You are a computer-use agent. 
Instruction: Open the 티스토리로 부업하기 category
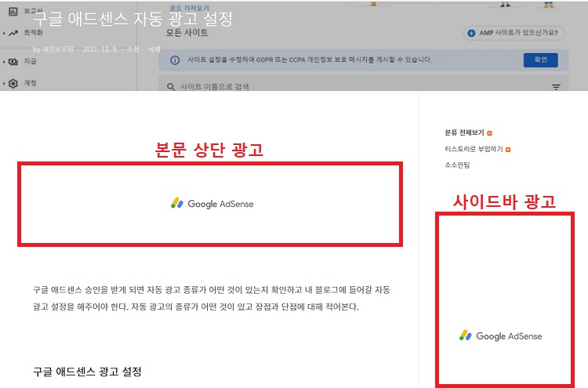tap(474, 149)
